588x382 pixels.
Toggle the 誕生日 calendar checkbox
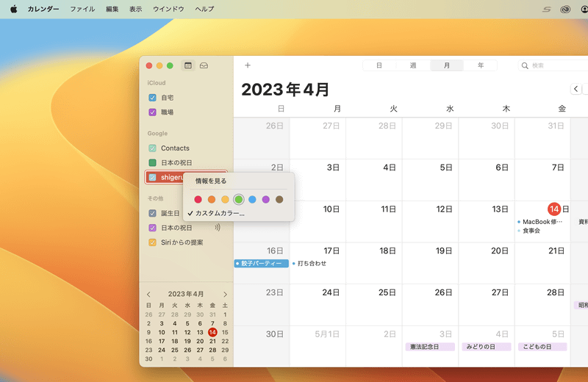(x=152, y=213)
